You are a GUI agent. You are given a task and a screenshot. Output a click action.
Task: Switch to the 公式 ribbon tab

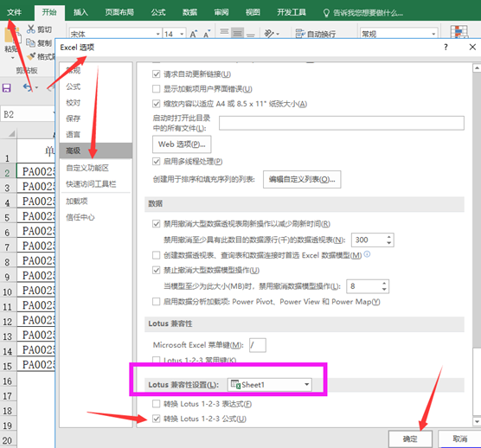158,12
